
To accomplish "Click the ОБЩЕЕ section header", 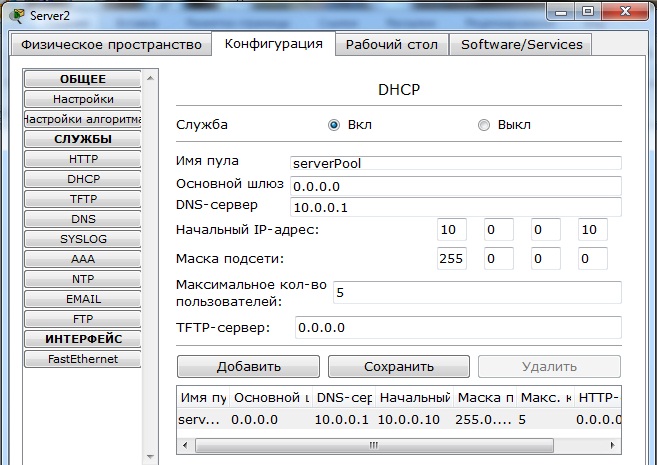I will click(83, 79).
